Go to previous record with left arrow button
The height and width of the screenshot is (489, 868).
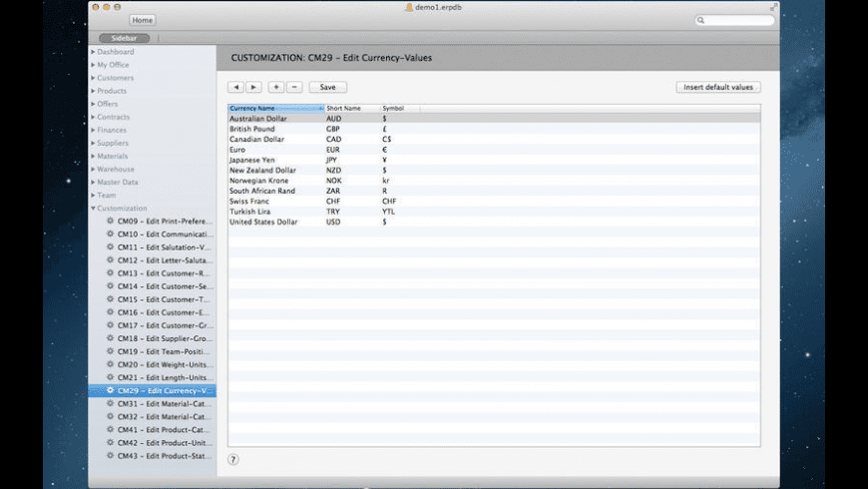tap(235, 87)
